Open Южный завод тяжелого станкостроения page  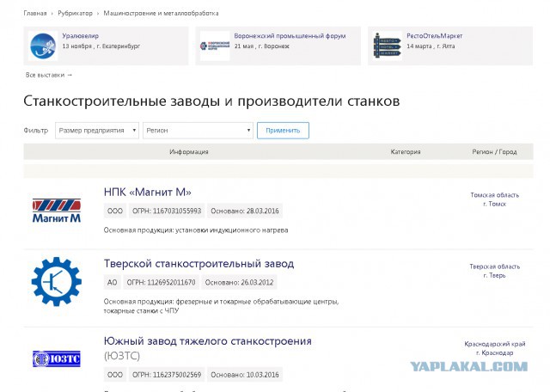[208, 341]
